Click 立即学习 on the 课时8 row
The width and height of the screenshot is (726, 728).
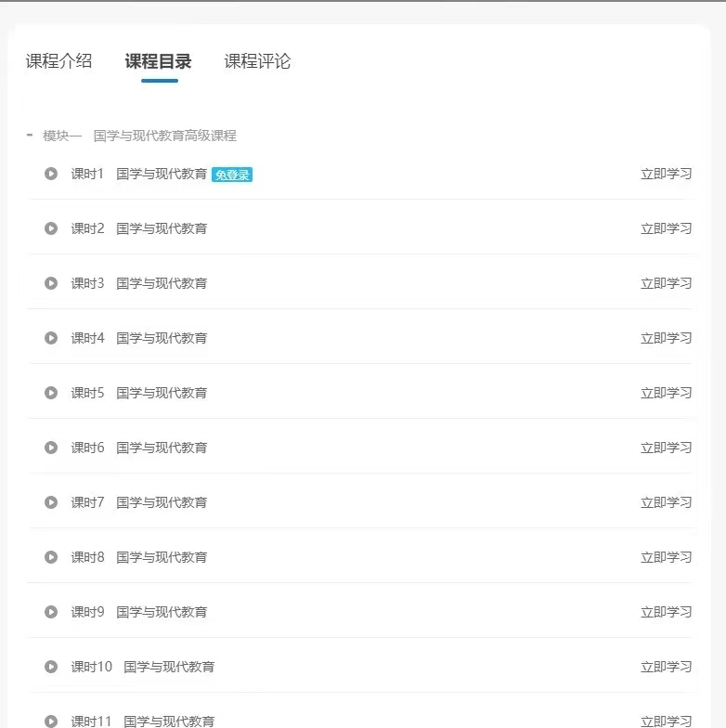(x=667, y=557)
